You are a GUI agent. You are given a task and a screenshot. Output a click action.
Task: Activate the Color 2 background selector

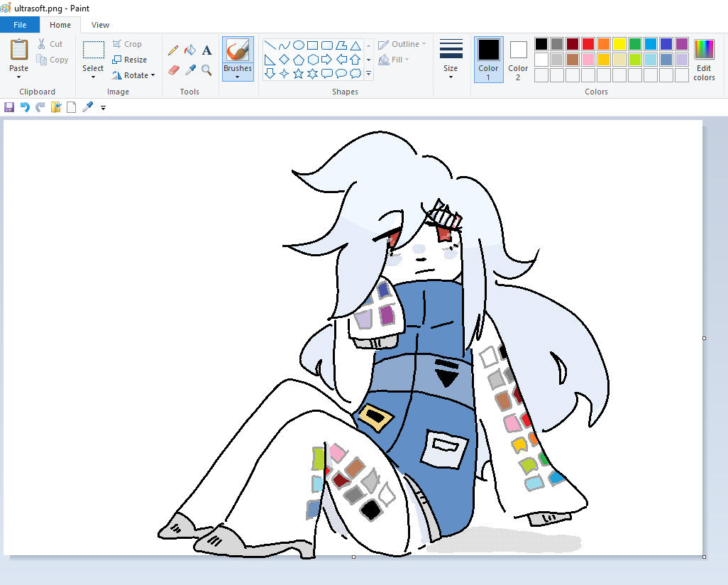point(518,59)
